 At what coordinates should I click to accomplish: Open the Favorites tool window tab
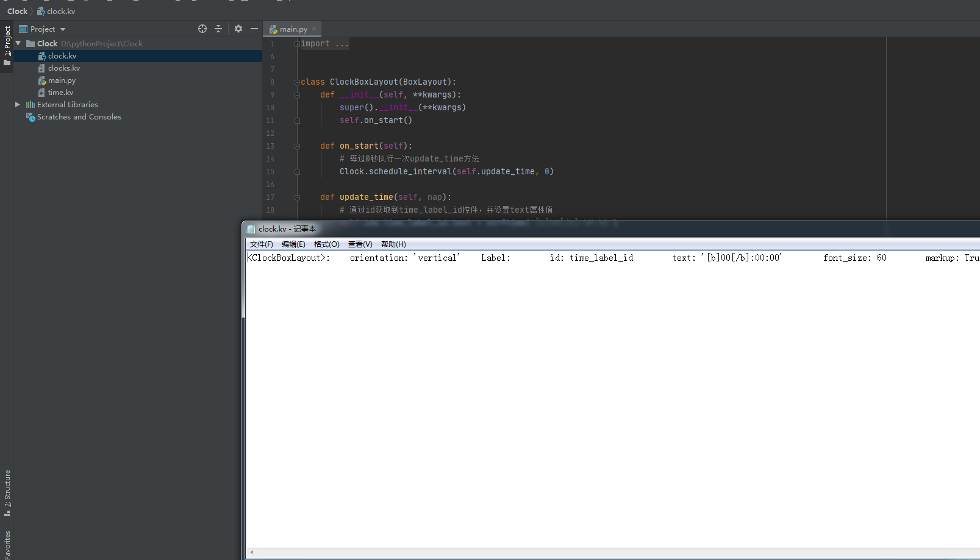tap(7, 545)
